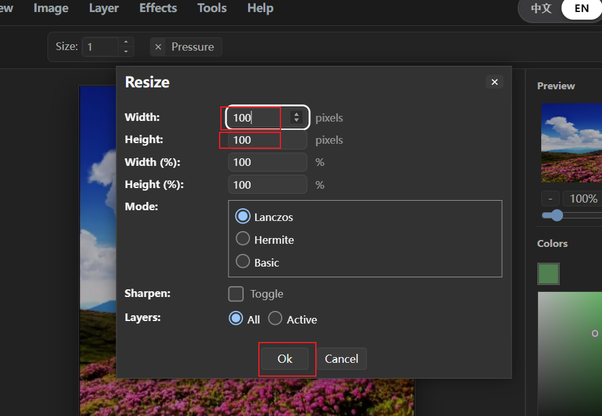Confirm resize with Ok button
The height and width of the screenshot is (416, 602).
pyautogui.click(x=285, y=359)
